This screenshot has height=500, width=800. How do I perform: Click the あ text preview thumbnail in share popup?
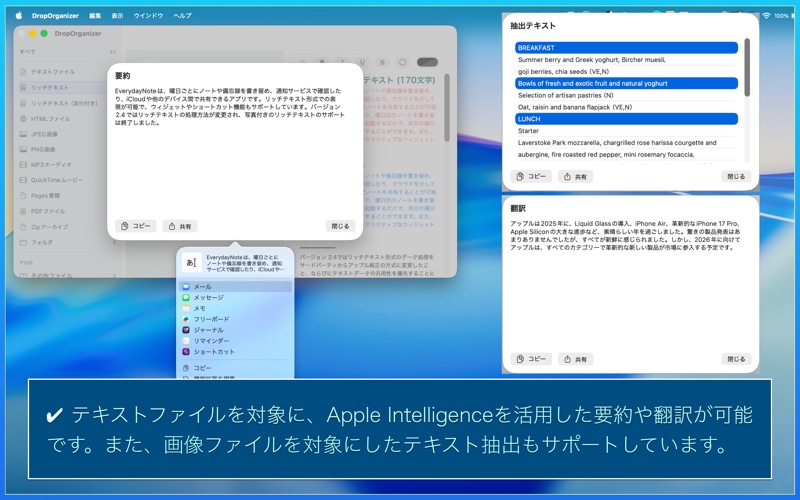[x=191, y=263]
